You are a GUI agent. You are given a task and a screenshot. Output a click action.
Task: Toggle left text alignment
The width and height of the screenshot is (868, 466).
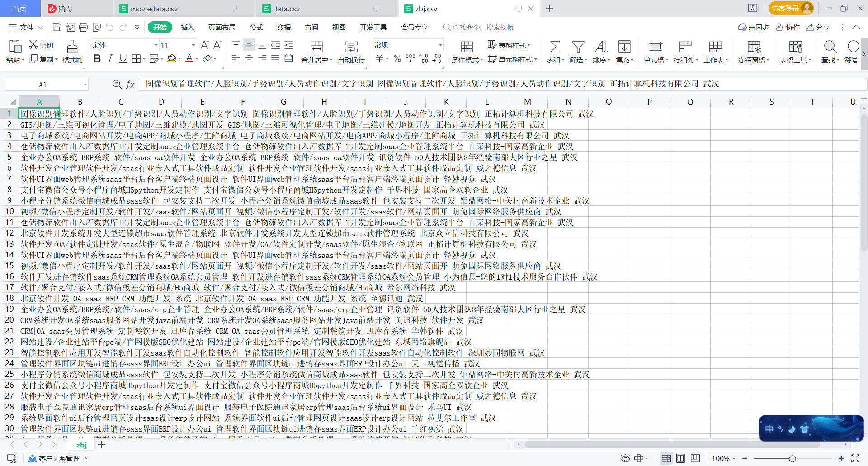point(236,59)
